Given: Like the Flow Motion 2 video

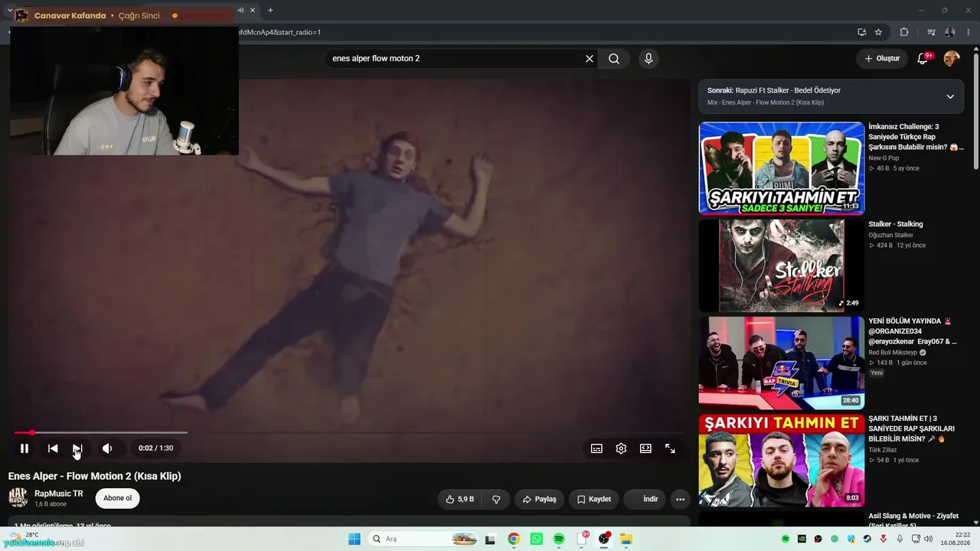Looking at the screenshot, I should pos(459,499).
